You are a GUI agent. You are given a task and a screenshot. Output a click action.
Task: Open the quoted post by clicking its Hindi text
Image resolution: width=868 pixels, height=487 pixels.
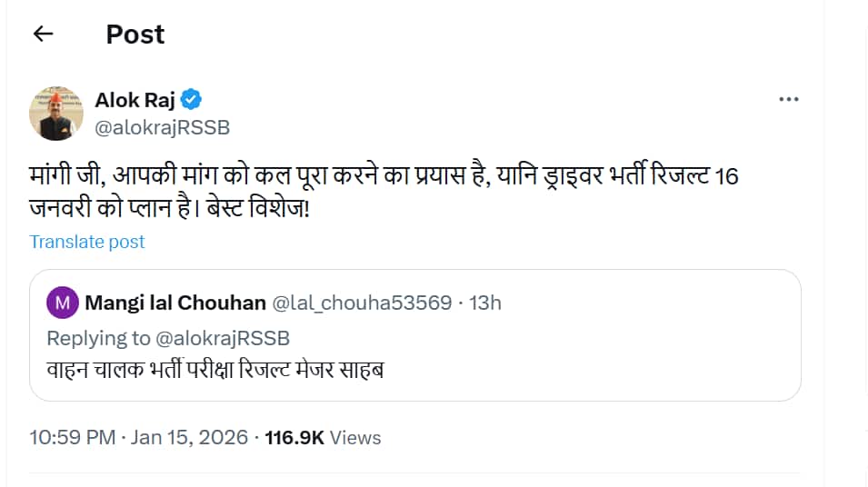215,370
